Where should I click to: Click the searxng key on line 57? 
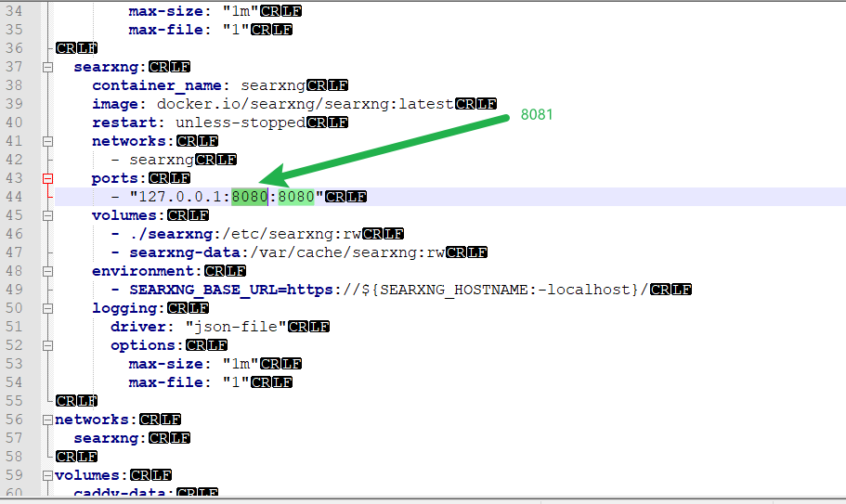[x=106, y=438]
